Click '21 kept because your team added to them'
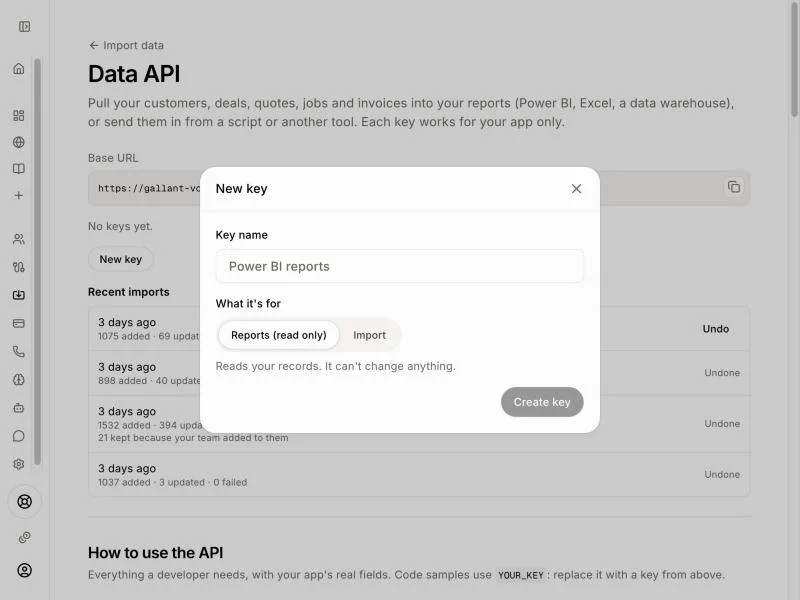 (x=193, y=438)
